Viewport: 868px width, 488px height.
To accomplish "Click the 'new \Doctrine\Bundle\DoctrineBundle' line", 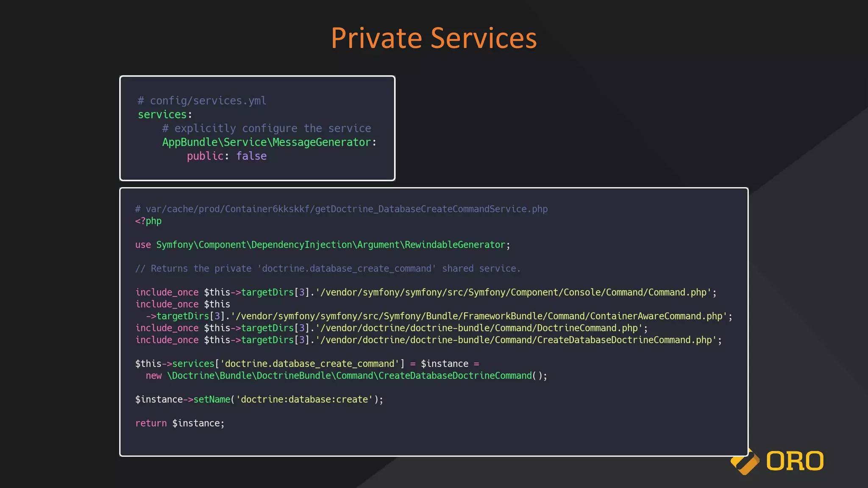I will tap(346, 375).
